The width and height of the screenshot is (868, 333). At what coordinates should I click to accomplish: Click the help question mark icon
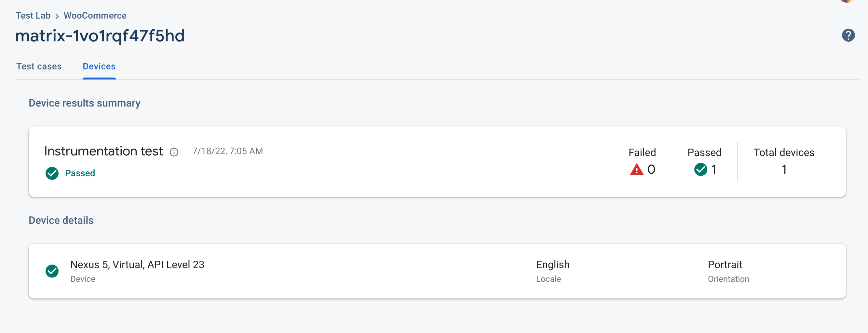(x=848, y=36)
